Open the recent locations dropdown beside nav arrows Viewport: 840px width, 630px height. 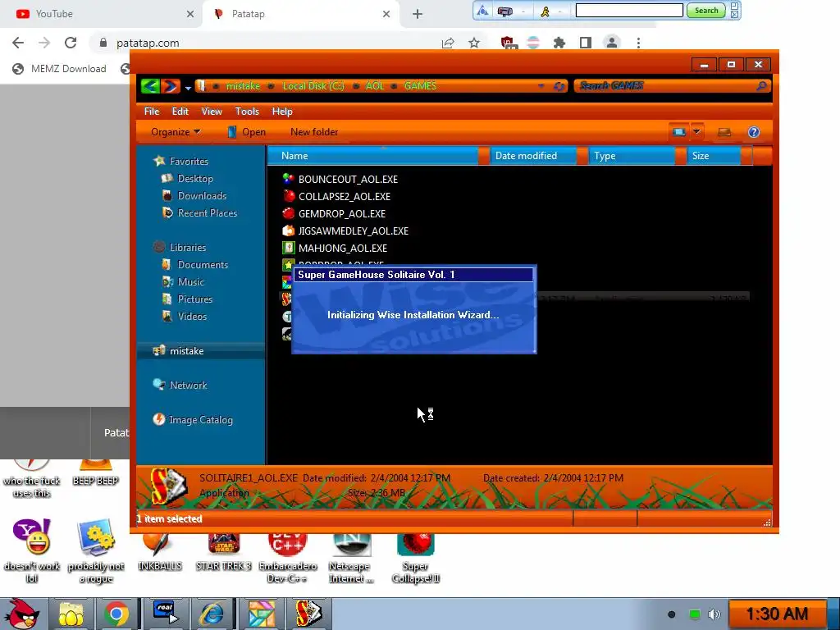pyautogui.click(x=188, y=87)
